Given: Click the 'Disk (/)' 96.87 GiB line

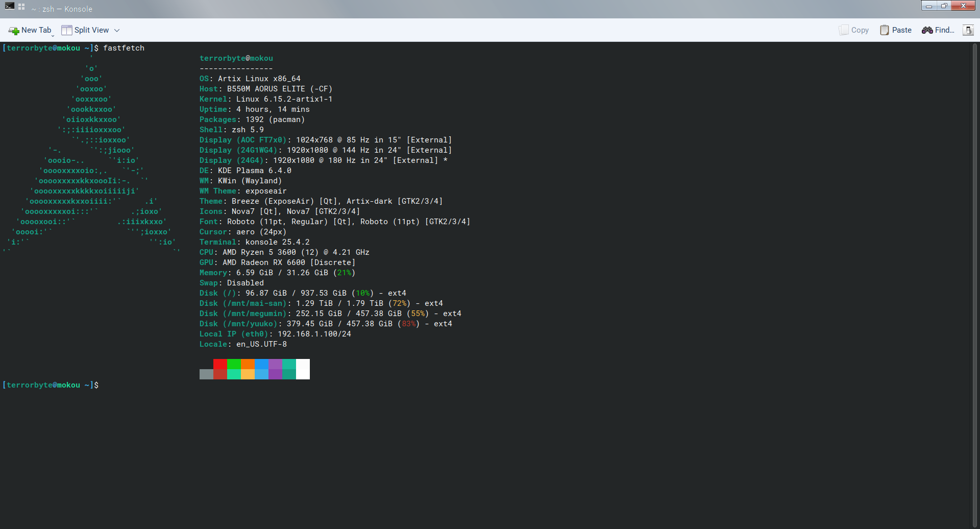Looking at the screenshot, I should tap(303, 293).
